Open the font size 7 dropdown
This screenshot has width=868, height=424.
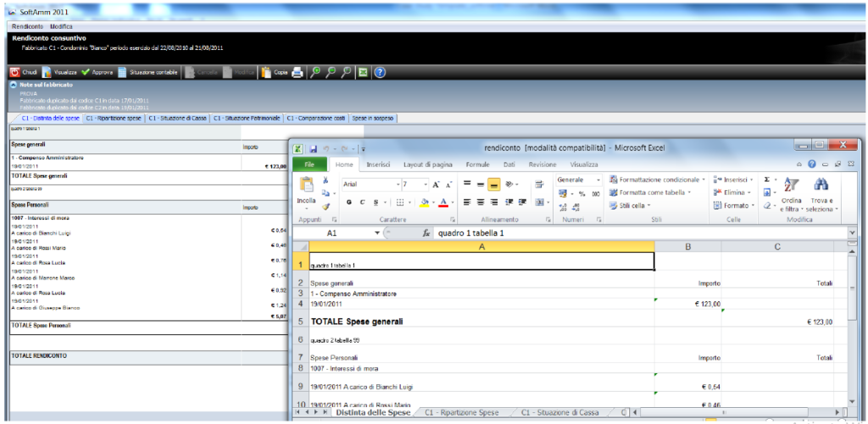point(426,184)
